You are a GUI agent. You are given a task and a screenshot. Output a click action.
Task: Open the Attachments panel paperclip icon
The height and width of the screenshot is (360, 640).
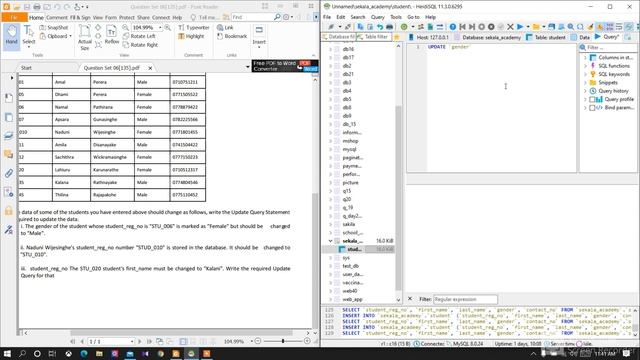(x=9, y=173)
